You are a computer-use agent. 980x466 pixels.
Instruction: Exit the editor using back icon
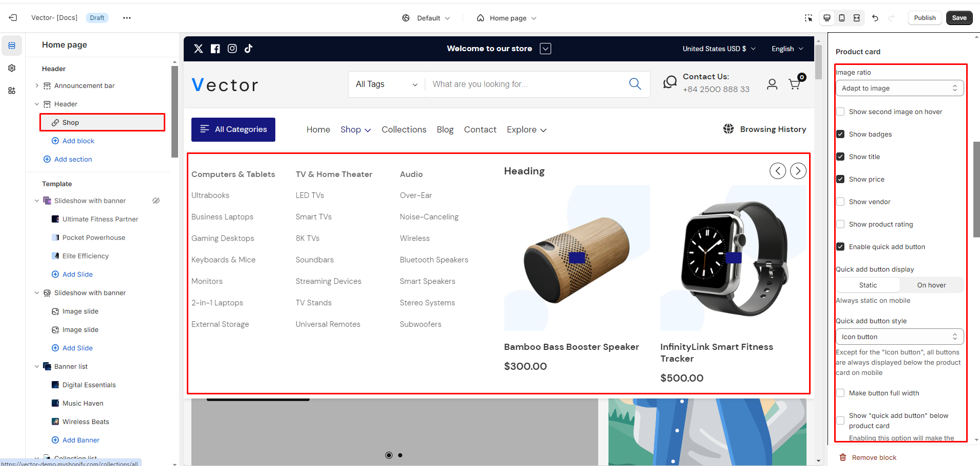13,18
